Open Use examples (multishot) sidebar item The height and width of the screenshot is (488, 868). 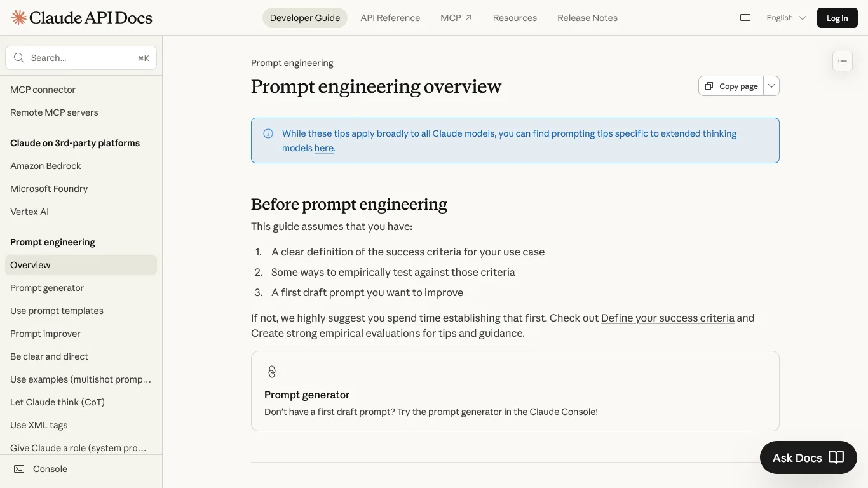tap(81, 379)
